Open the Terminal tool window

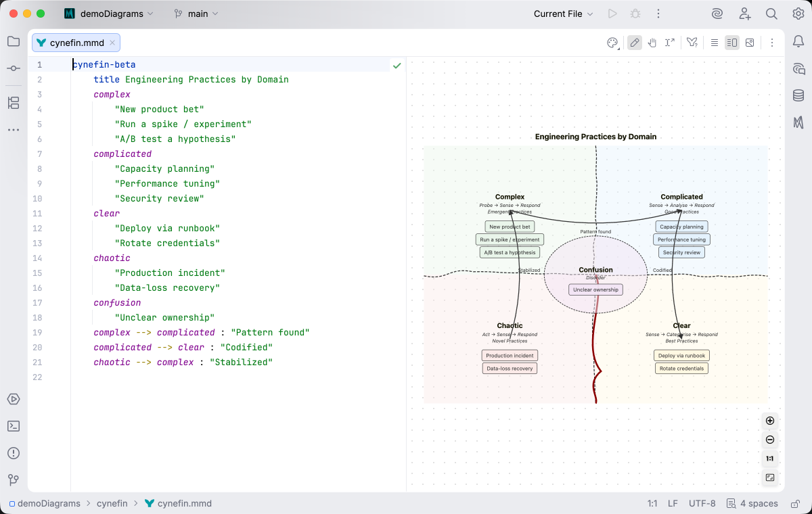14,426
